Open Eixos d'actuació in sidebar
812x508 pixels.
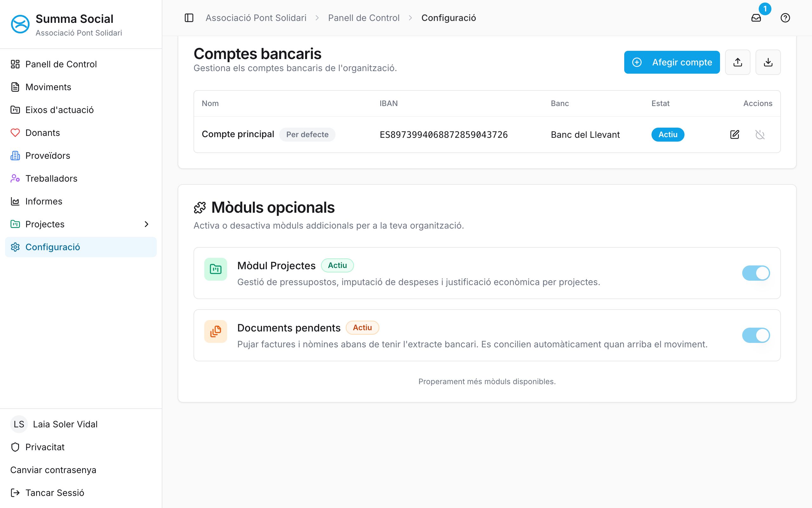[x=81, y=110]
